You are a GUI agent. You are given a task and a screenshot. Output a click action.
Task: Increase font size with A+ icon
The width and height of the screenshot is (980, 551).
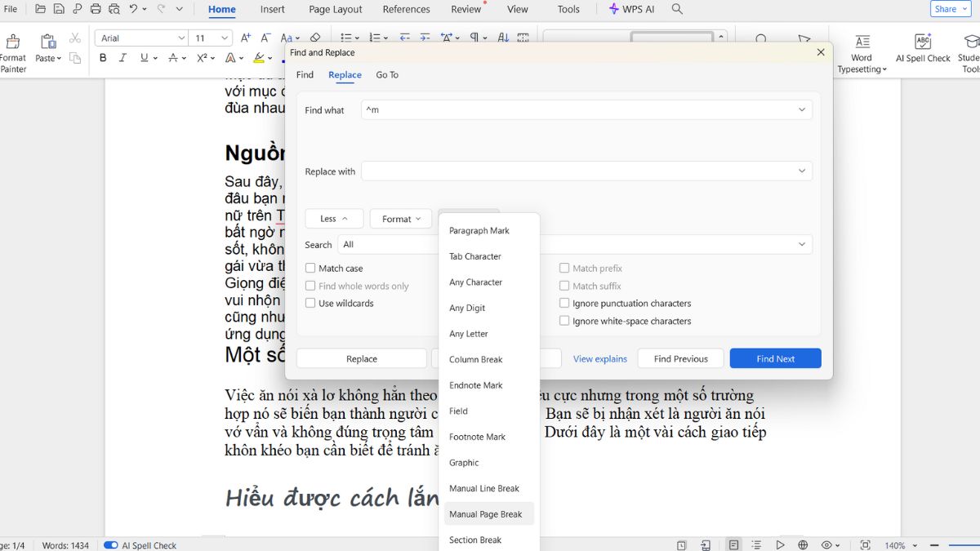pyautogui.click(x=246, y=38)
